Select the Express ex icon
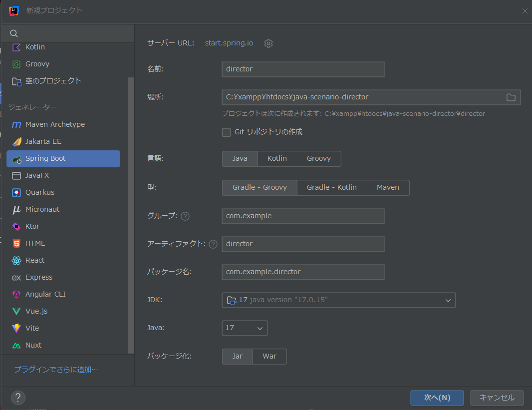 tap(16, 278)
